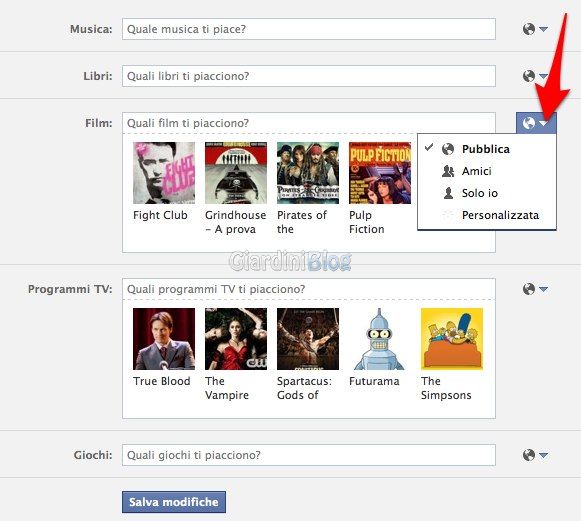
Task: Click the checkmark next to Pubblica
Action: click(429, 147)
